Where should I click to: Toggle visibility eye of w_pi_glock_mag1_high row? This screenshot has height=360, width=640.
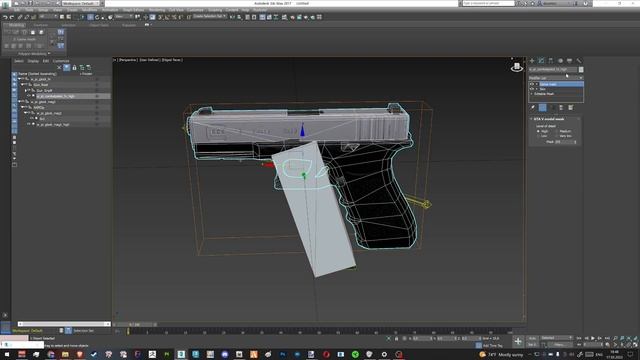pos(29,124)
